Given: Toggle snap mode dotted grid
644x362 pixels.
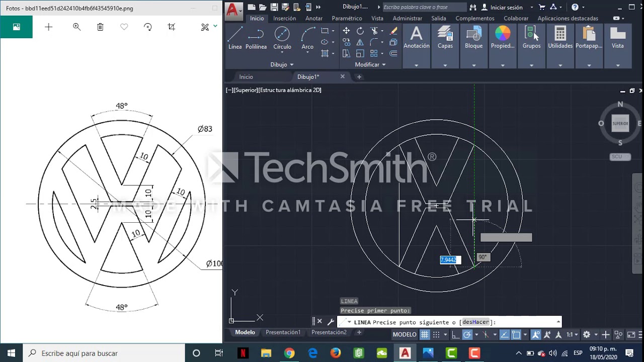Looking at the screenshot, I should [x=436, y=334].
